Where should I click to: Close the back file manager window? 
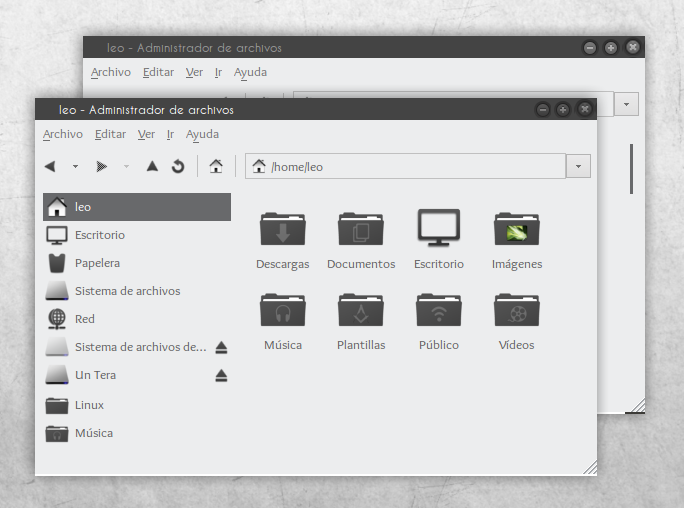pos(633,47)
